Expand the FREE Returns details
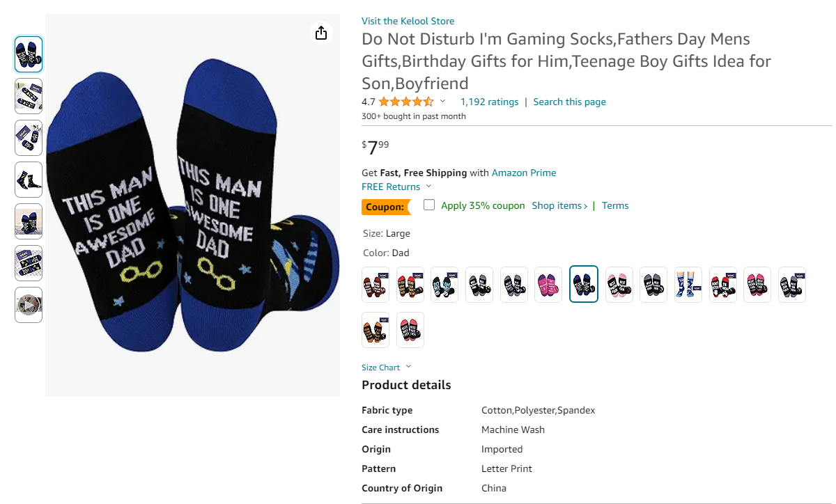 [x=428, y=187]
